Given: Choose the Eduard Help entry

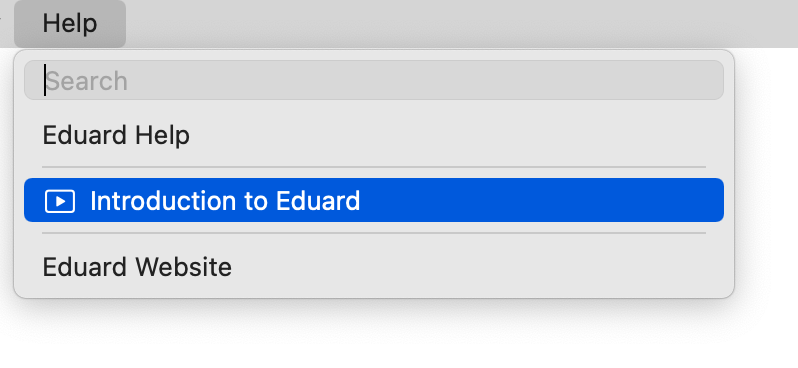Looking at the screenshot, I should pos(374,135).
